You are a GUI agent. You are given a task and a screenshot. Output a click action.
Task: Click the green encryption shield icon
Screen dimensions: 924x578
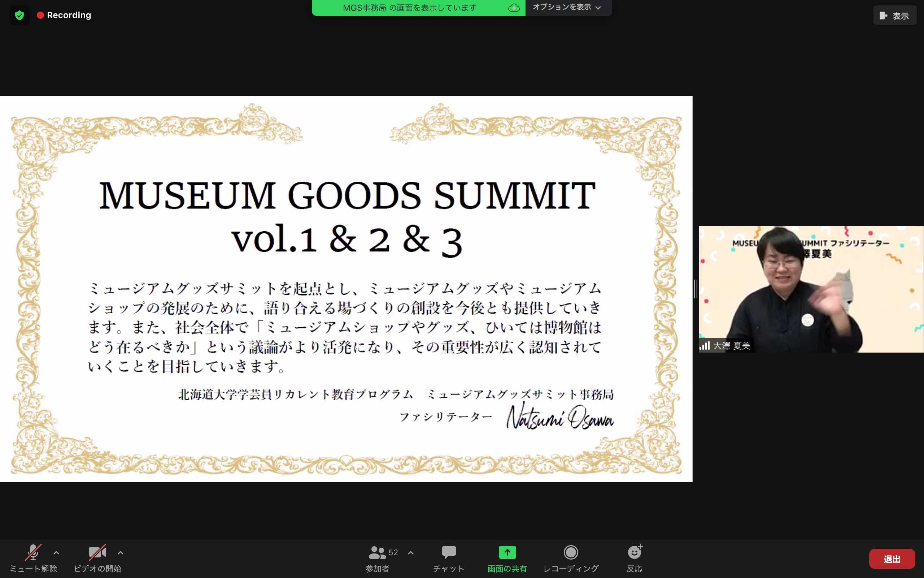pos(19,15)
